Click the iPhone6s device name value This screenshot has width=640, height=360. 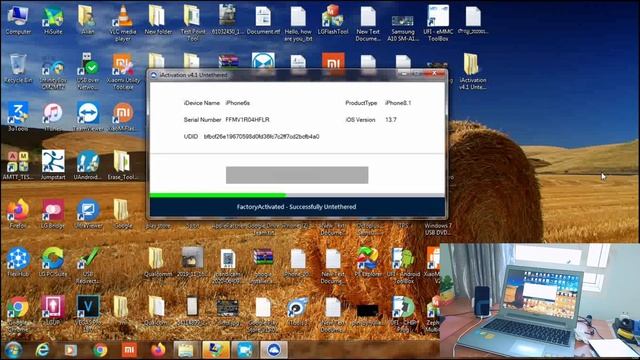click(x=238, y=103)
